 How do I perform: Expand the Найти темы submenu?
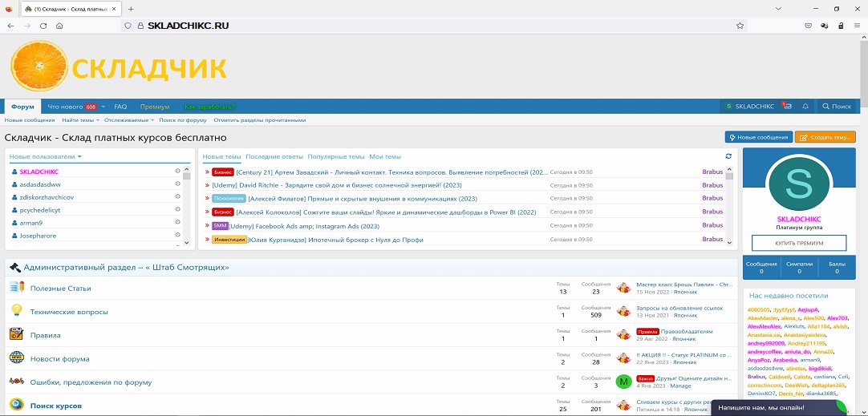(x=97, y=120)
